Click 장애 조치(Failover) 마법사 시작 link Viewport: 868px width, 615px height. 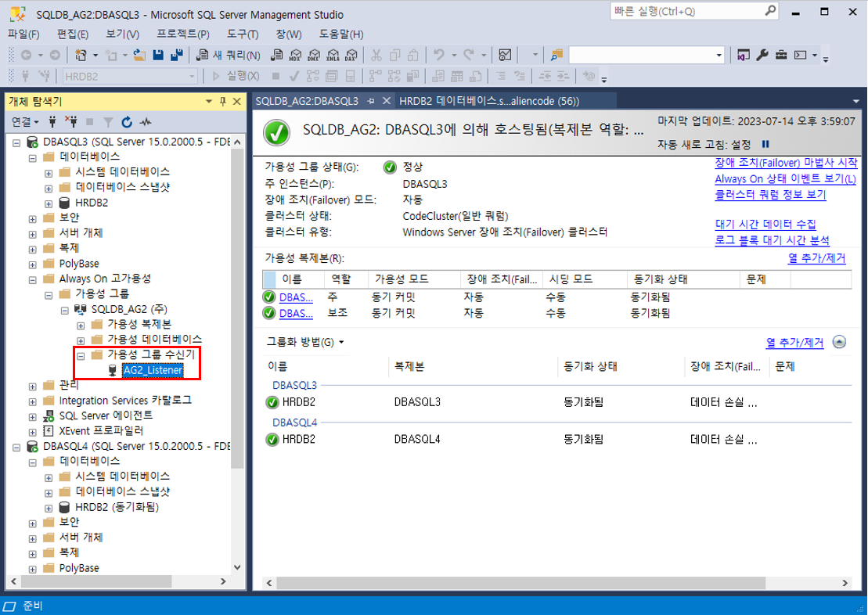[x=786, y=163]
